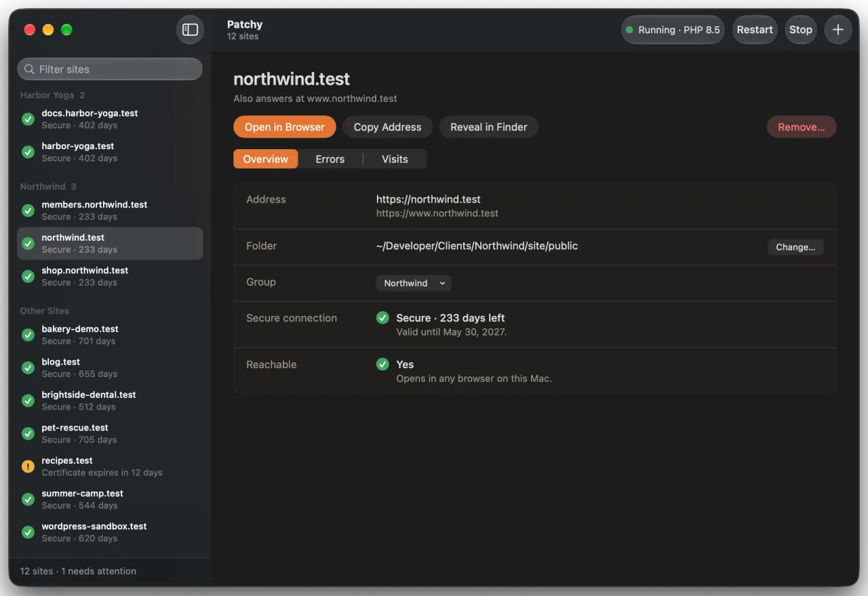Click green check icon beside pet-rescue.test
This screenshot has width=868, height=596.
coord(28,433)
